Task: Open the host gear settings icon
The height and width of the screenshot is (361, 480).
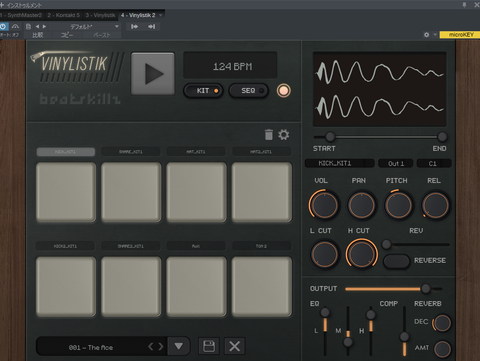Action: coord(427,35)
